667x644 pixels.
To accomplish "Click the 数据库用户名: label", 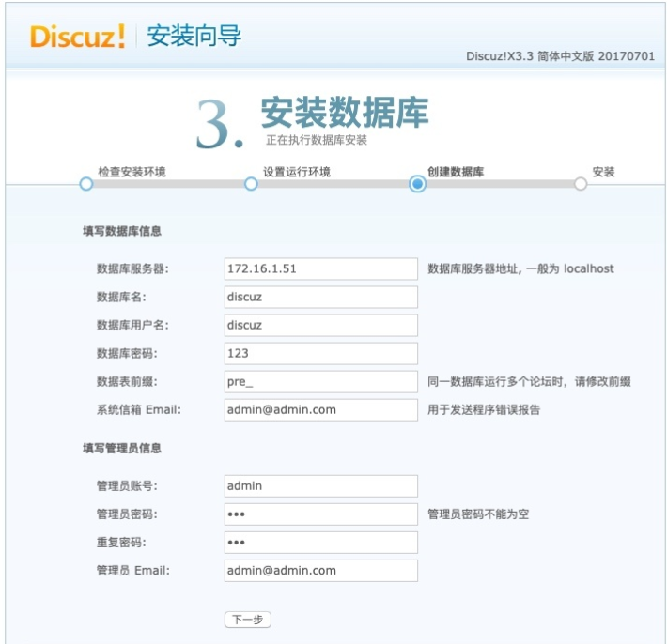I will click(132, 325).
